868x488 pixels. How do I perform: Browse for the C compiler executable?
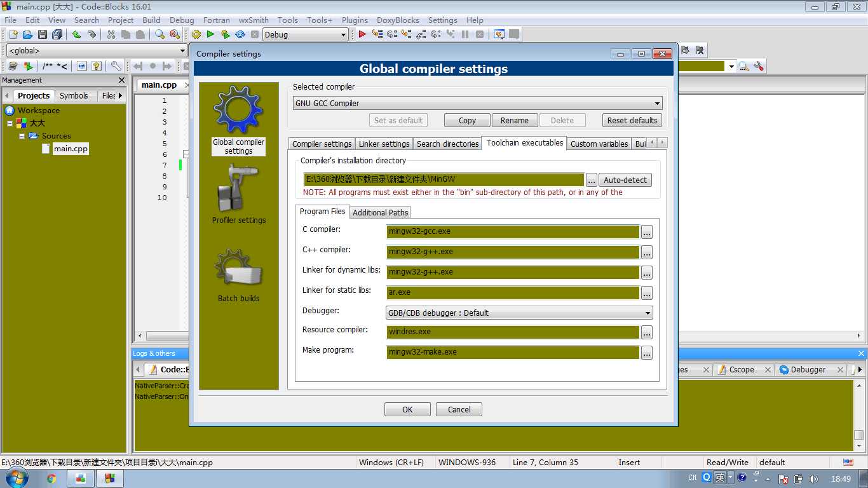point(647,232)
